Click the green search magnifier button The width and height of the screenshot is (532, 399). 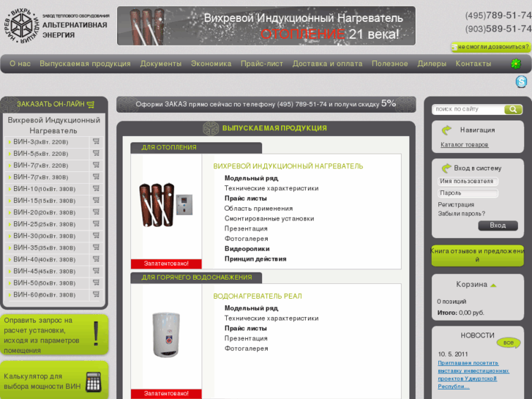tap(513, 109)
